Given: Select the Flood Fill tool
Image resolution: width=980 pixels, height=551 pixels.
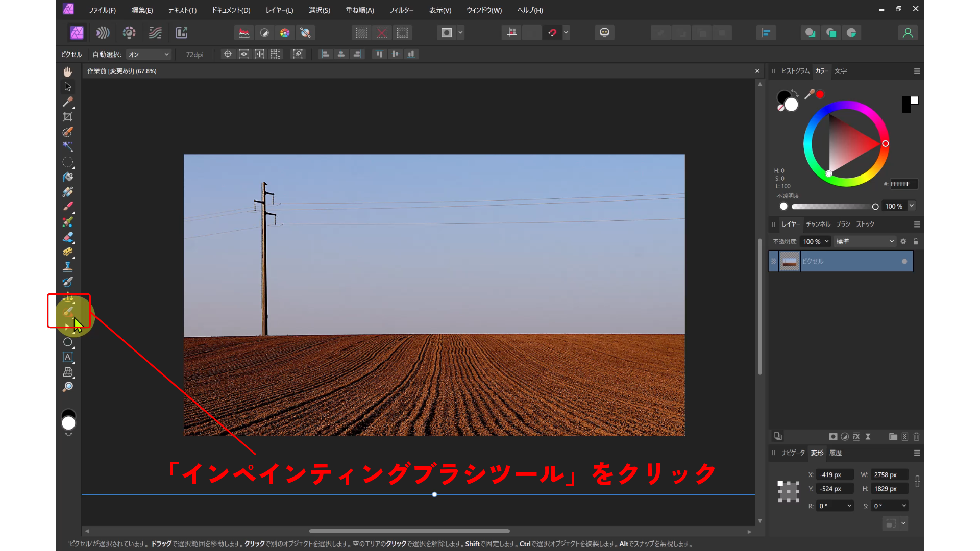Looking at the screenshot, I should click(68, 177).
